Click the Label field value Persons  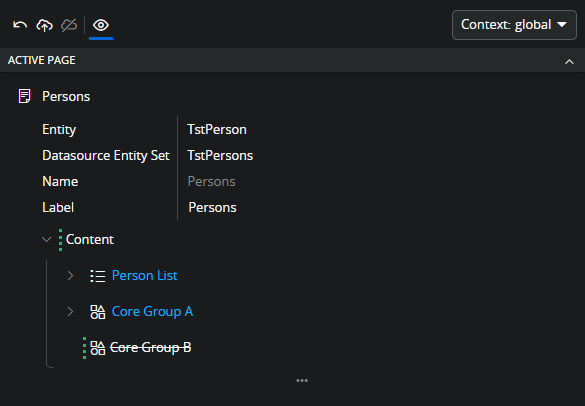[212, 207]
